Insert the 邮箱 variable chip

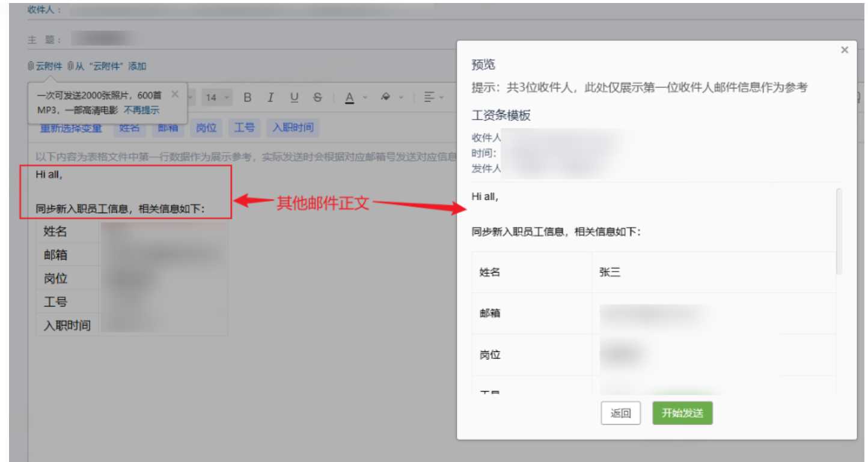point(167,127)
